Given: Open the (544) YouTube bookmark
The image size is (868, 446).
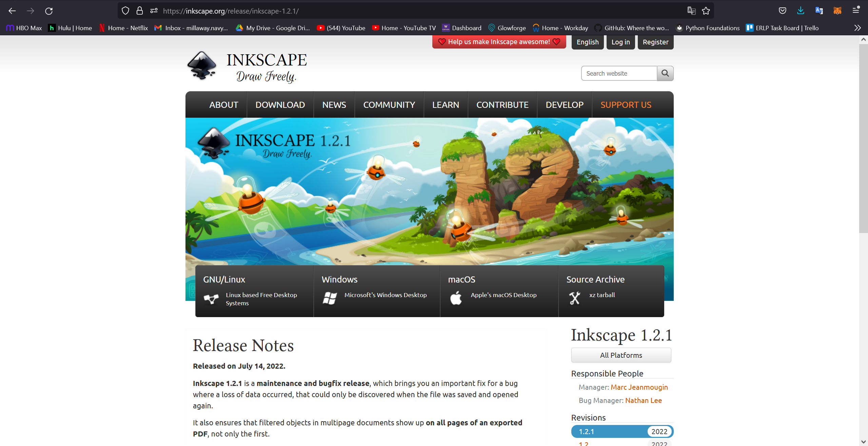Looking at the screenshot, I should 341,28.
